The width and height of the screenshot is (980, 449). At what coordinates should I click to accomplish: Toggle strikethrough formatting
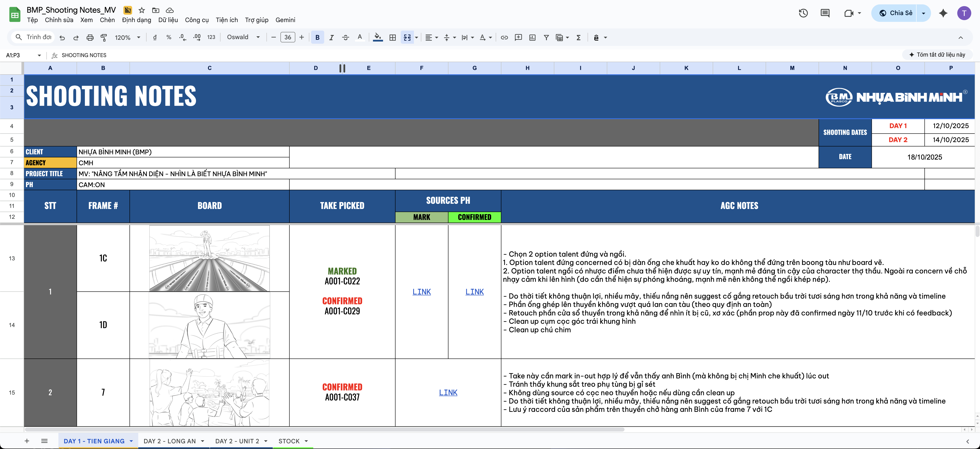coord(345,37)
